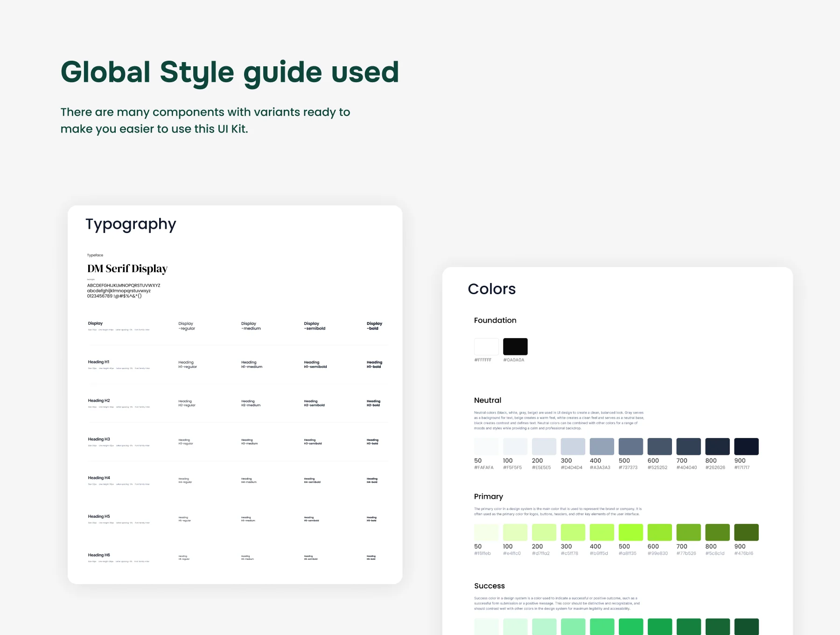Viewport: 840px width, 635px height.
Task: Select the darkest Neutral 900 swatch
Action: tap(747, 446)
